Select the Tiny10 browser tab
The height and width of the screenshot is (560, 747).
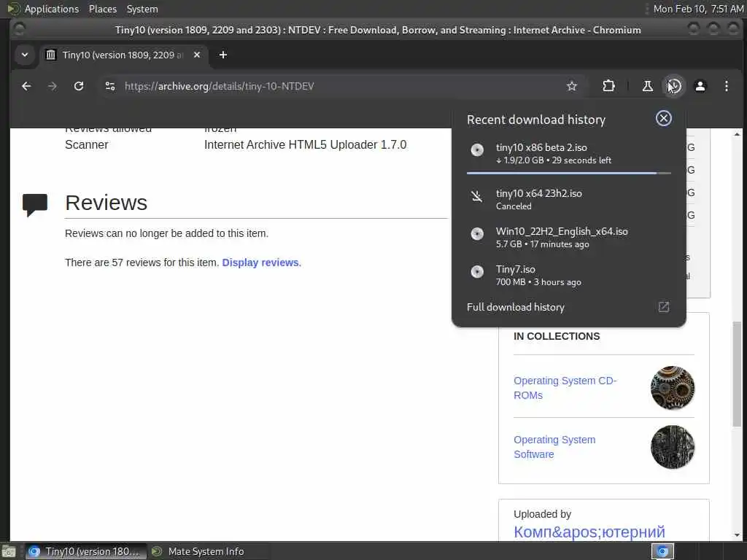[124, 55]
